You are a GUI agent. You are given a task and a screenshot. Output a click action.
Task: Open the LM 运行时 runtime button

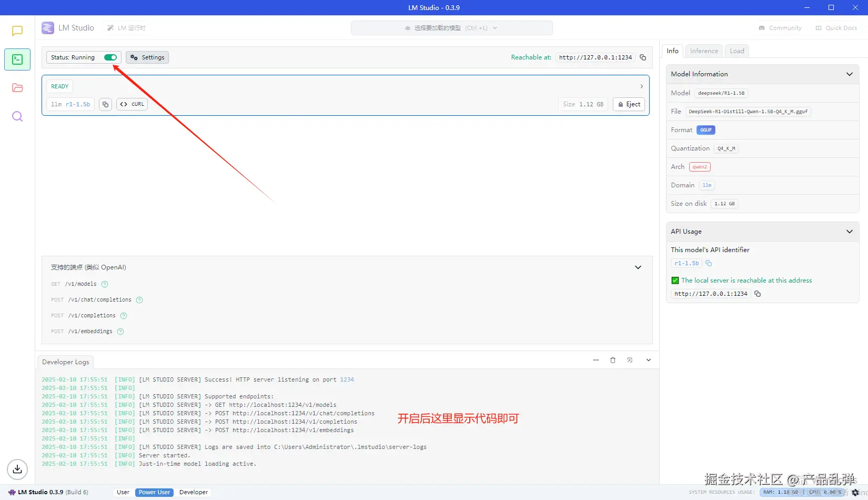(x=126, y=28)
